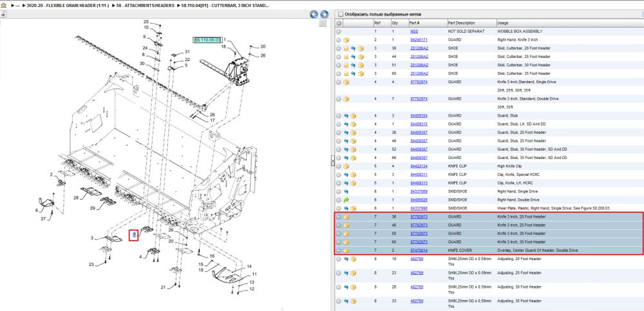Open part link 84422134
This screenshot has width=644, height=311.
coord(419,166)
